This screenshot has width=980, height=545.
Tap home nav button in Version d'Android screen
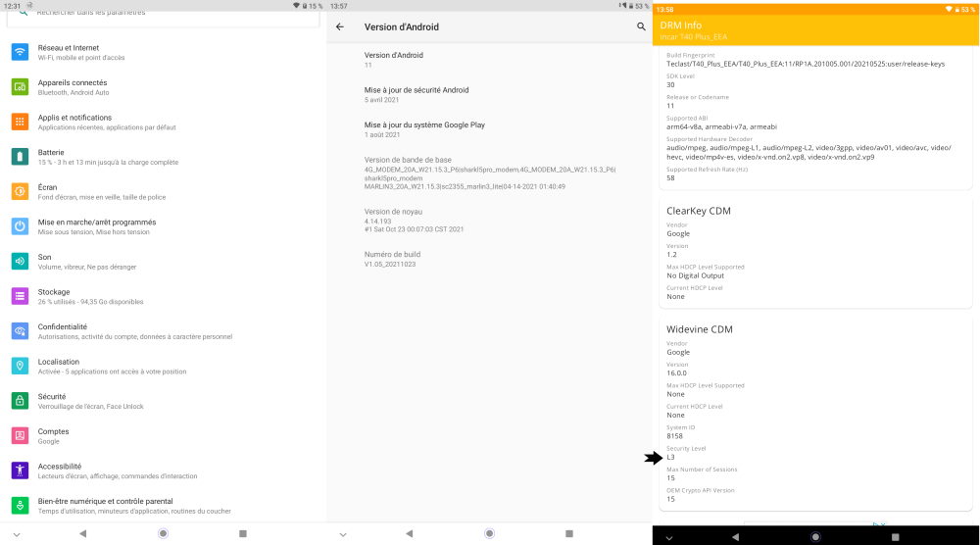click(x=489, y=534)
